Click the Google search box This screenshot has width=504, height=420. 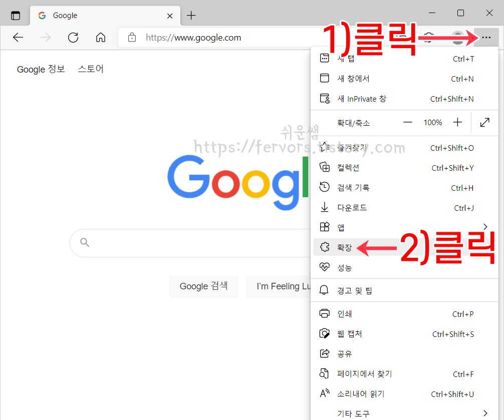[x=190, y=243]
